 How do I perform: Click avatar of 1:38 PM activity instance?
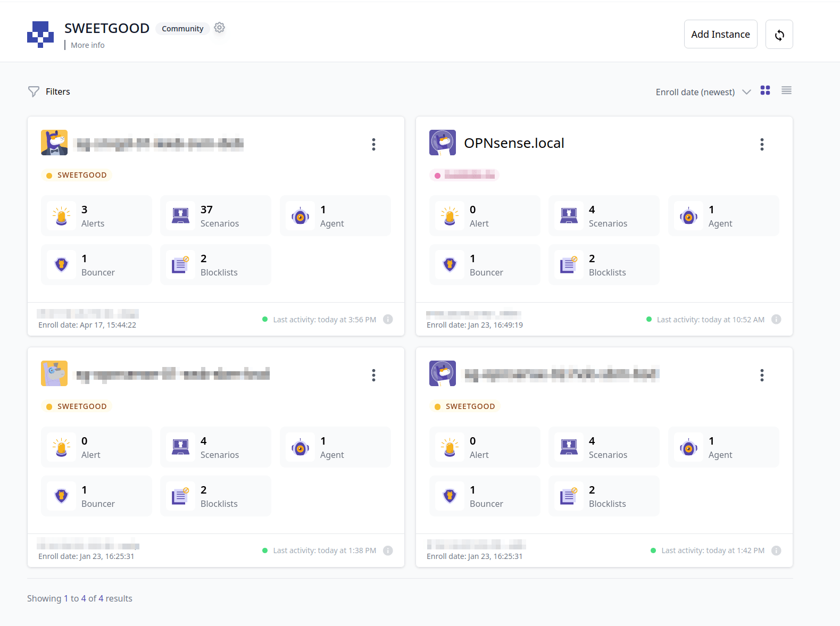tap(54, 373)
